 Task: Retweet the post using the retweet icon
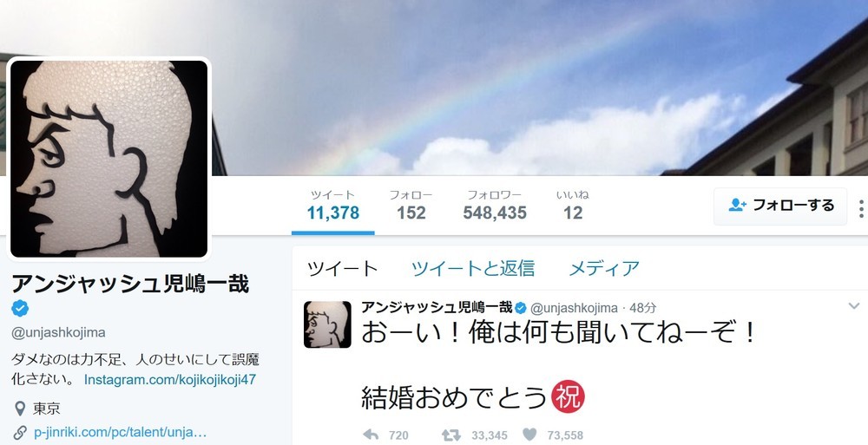click(450, 435)
